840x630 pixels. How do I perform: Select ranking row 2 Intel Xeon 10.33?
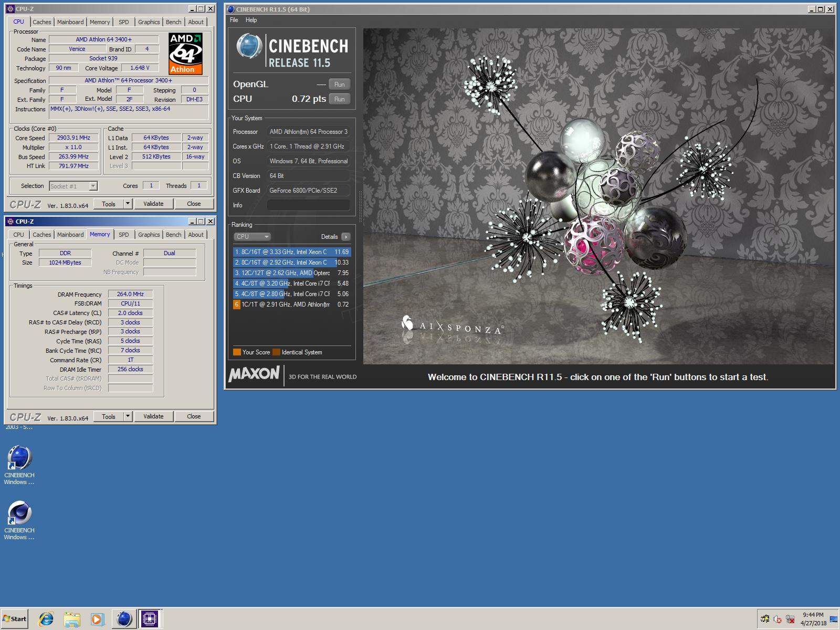[x=292, y=262]
